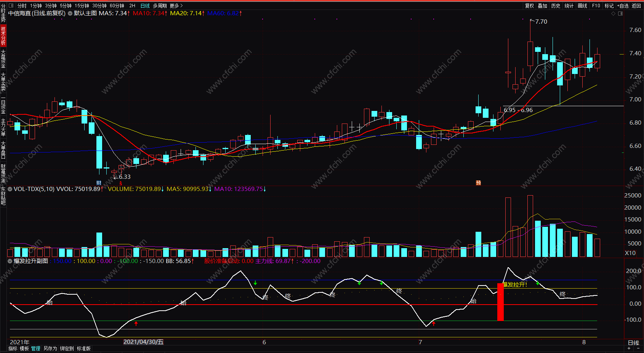This screenshot has height=353, width=644.
Task: Open the 统计 statistics button
Action: point(569,6)
